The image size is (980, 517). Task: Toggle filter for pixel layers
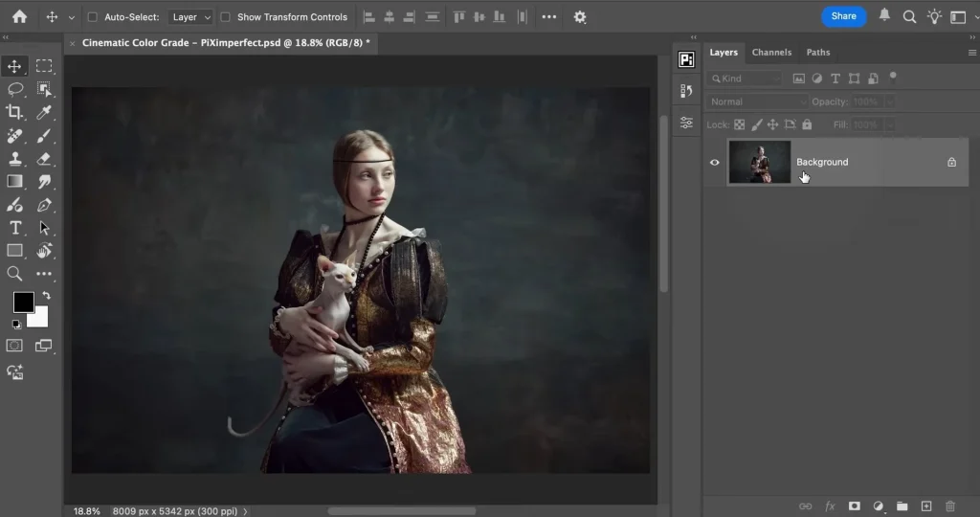(x=799, y=79)
